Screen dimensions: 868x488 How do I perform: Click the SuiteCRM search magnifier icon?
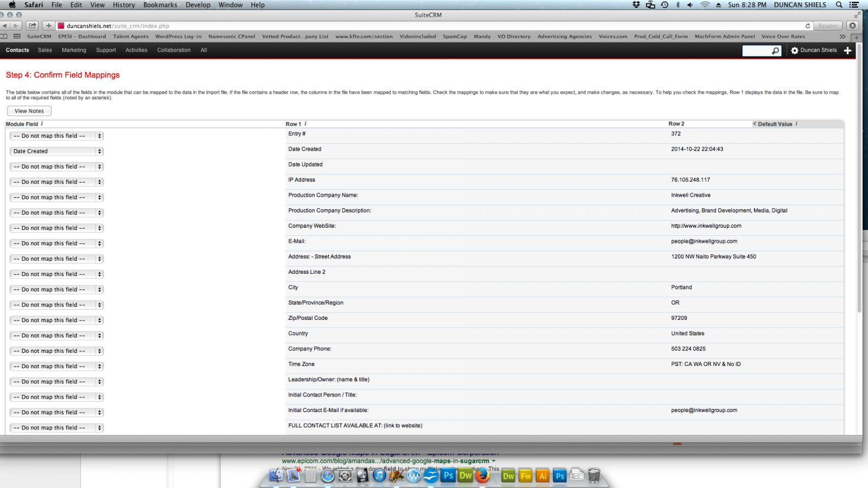[x=776, y=50]
